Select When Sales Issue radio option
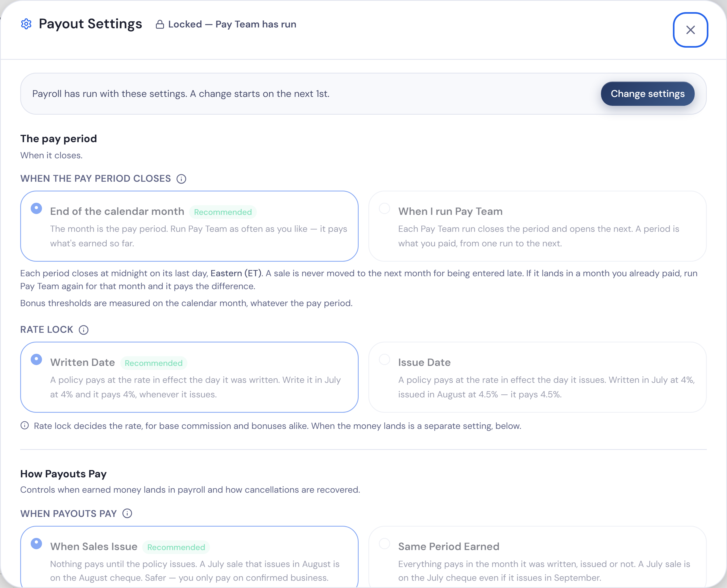Image resolution: width=727 pixels, height=588 pixels. tap(36, 544)
